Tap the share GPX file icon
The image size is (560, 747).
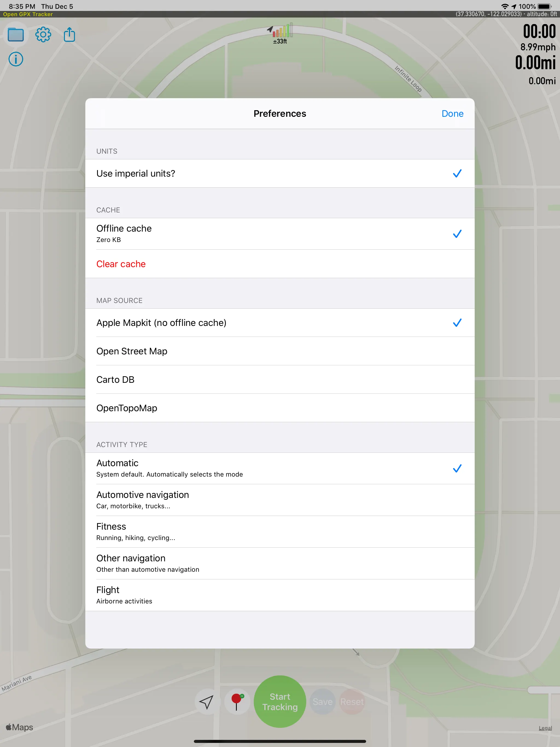click(69, 34)
